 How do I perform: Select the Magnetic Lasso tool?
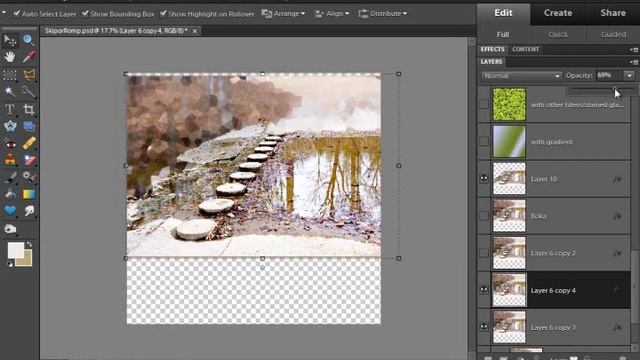[29, 75]
